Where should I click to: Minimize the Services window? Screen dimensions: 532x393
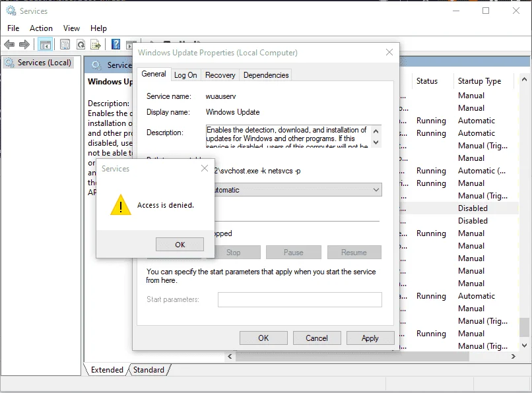[456, 11]
